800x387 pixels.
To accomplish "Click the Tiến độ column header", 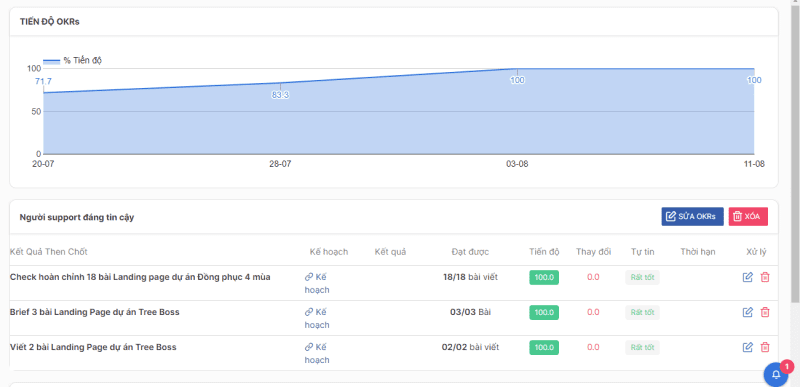I will [x=544, y=251].
